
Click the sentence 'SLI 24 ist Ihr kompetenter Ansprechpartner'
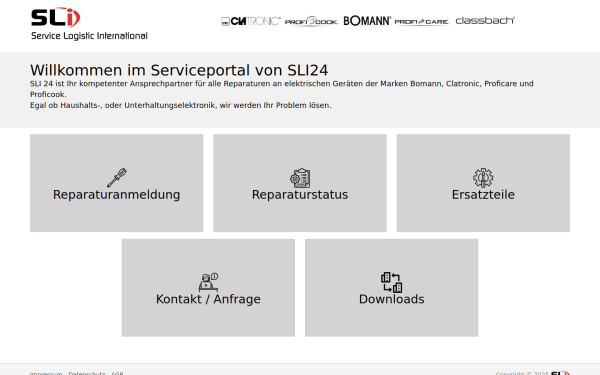click(282, 89)
